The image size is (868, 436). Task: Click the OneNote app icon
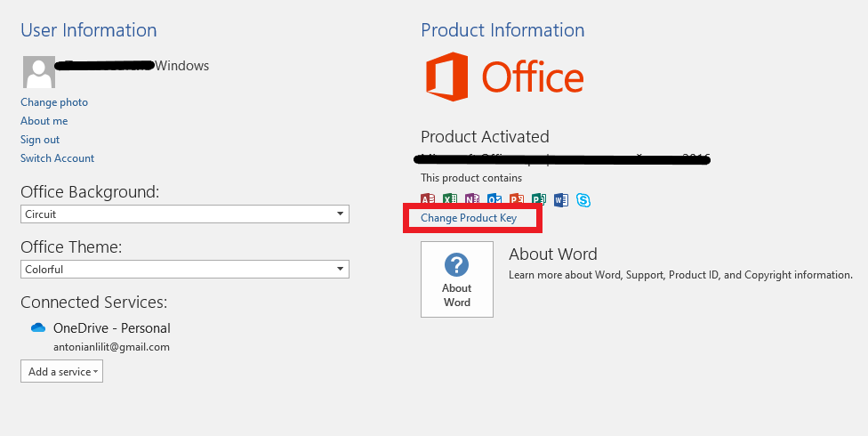471,199
